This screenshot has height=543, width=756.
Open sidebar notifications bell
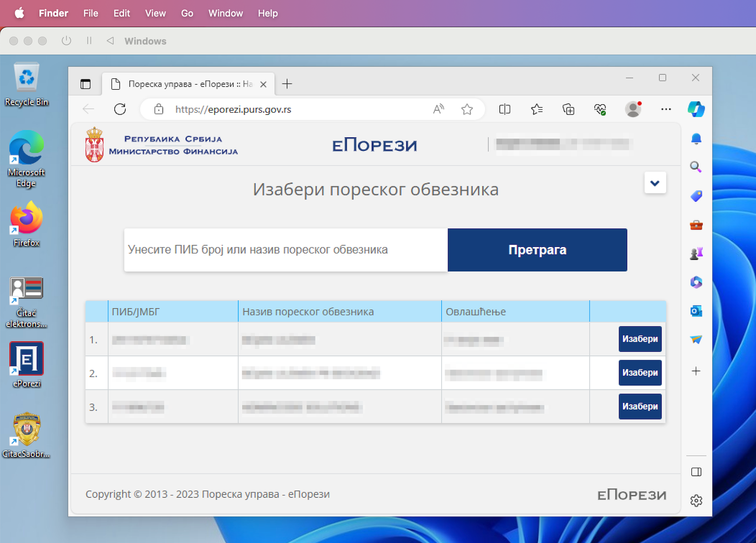pos(696,138)
